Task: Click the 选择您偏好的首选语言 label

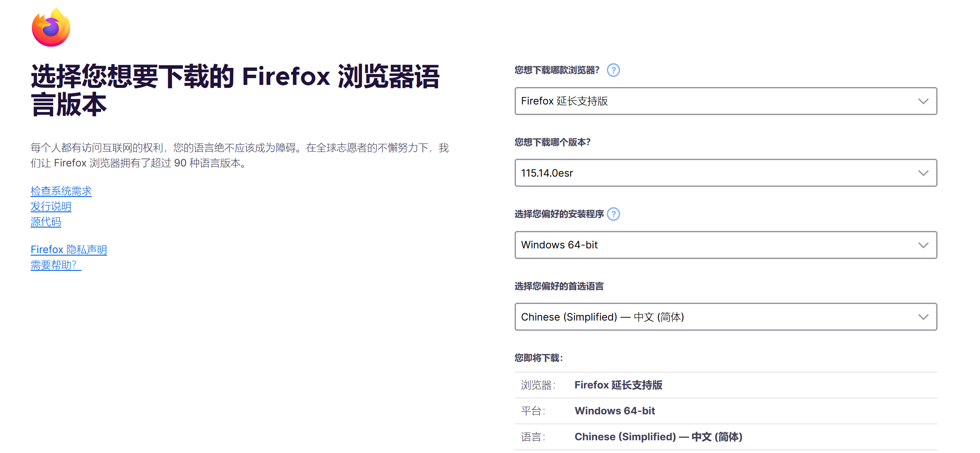Action: pos(559,286)
